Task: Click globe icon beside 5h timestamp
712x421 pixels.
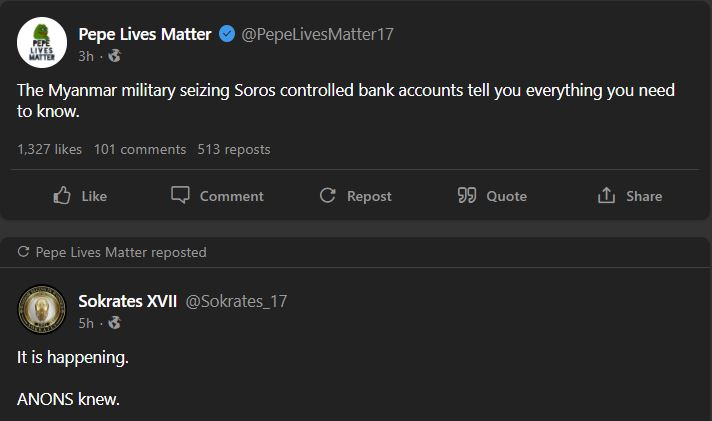Action: pyautogui.click(x=113, y=322)
